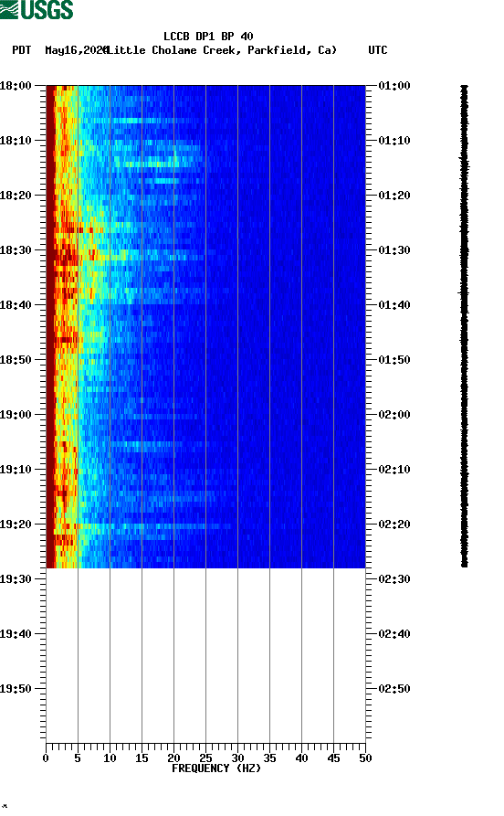Image resolution: width=504 pixels, height=816 pixels.
Task: Click the 02:20 UTC time label
Action: point(394,525)
